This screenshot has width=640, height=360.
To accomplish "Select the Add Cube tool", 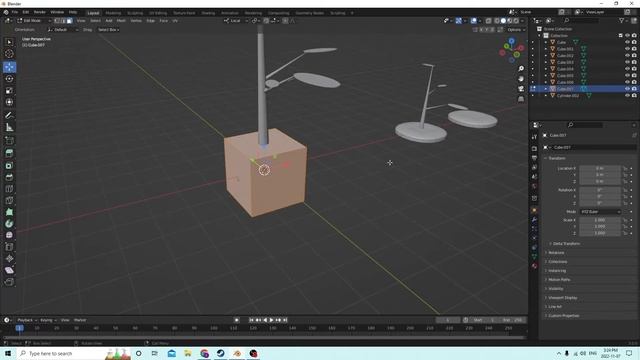I will 9,141.
